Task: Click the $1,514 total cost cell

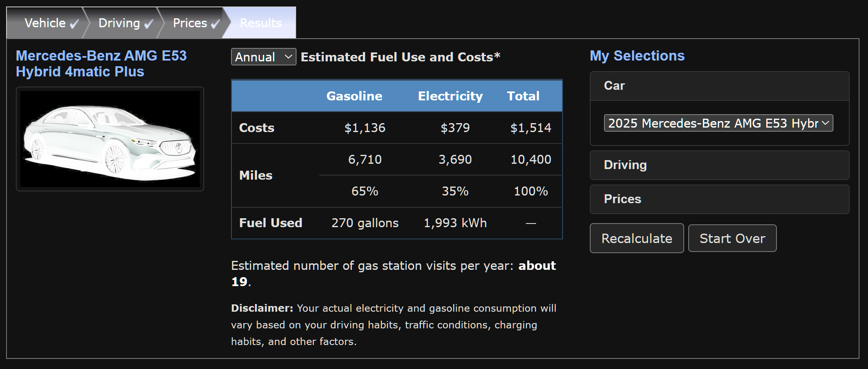Action: tap(531, 128)
